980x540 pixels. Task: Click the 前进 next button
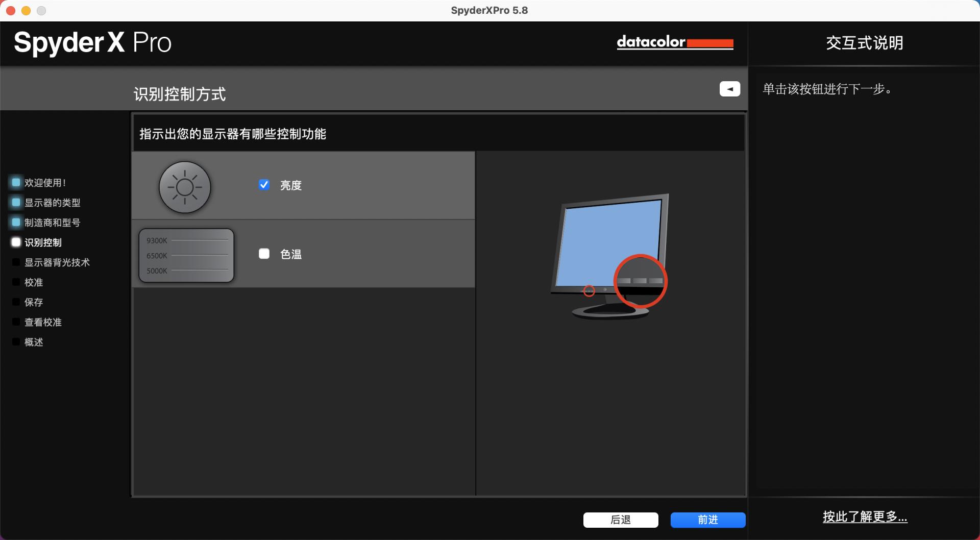[x=707, y=520]
